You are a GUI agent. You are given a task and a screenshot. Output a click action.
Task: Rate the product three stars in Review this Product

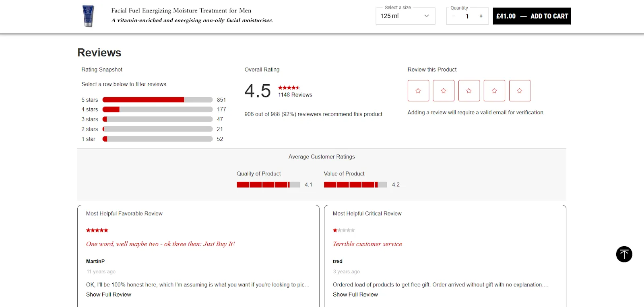point(469,91)
